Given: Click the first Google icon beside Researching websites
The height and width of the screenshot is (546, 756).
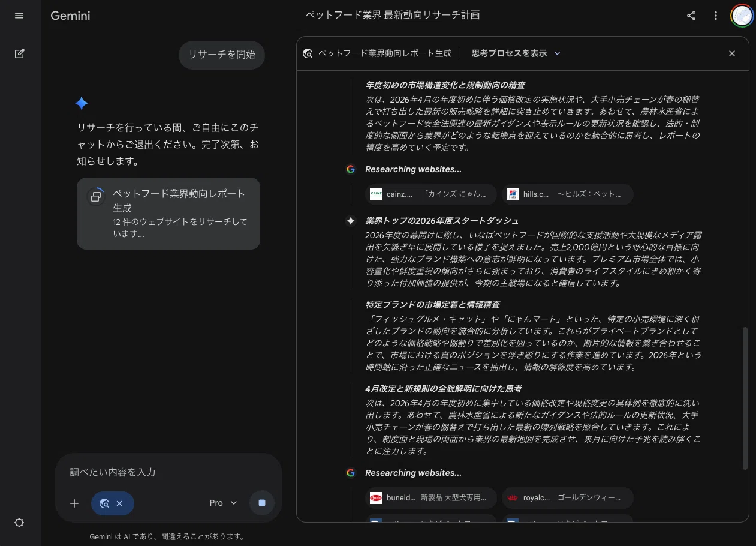Looking at the screenshot, I should coord(351,169).
